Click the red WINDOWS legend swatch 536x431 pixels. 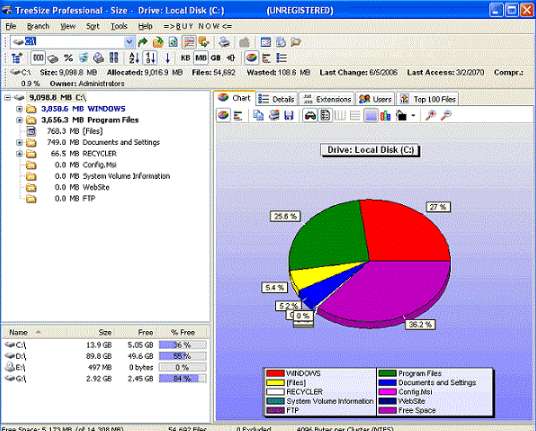(275, 373)
